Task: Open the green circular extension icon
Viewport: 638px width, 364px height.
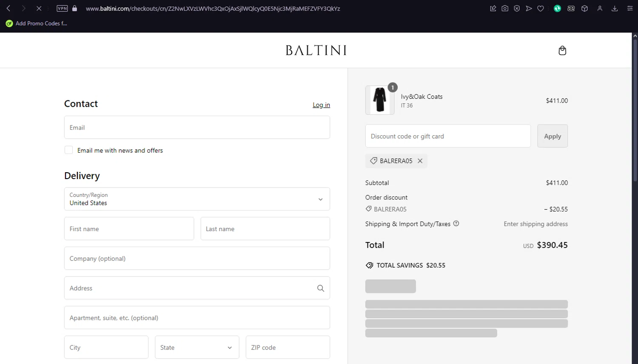Action: tap(557, 8)
